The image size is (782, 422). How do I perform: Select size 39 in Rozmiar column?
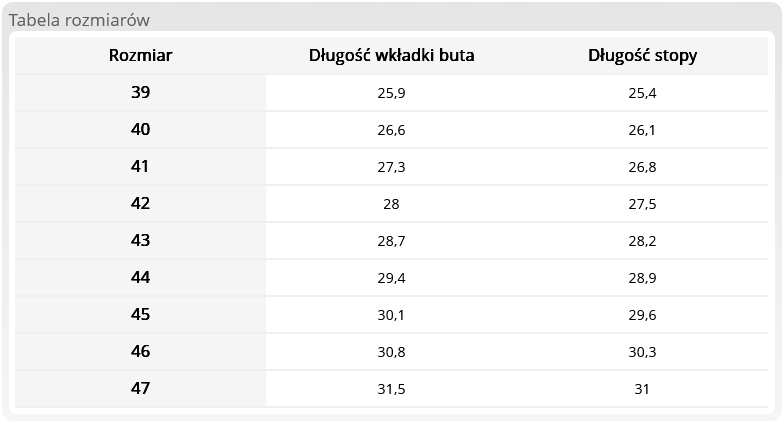140,93
